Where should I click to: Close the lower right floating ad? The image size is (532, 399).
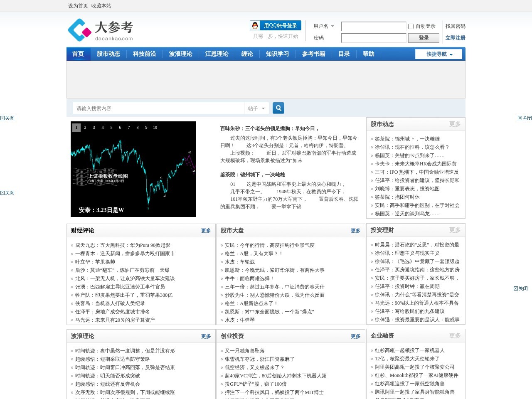click(x=520, y=288)
